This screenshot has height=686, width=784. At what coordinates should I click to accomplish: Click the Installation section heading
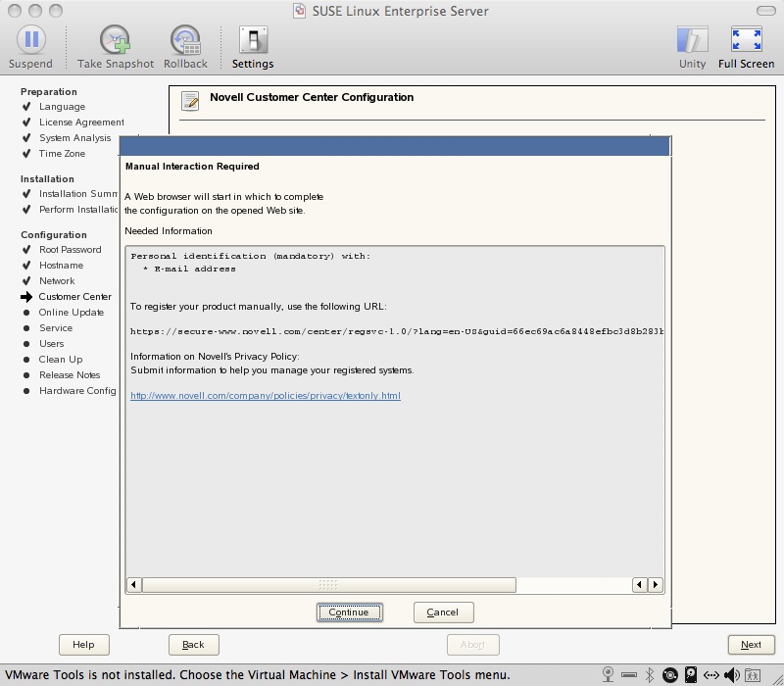(47, 179)
